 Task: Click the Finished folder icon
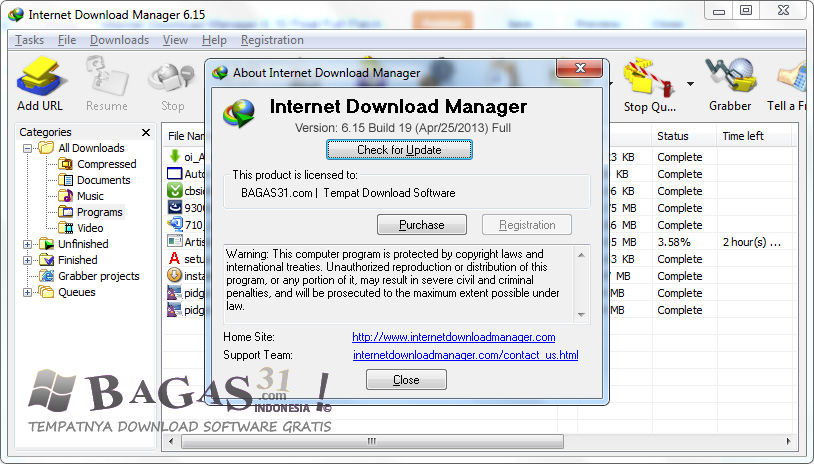(x=46, y=260)
